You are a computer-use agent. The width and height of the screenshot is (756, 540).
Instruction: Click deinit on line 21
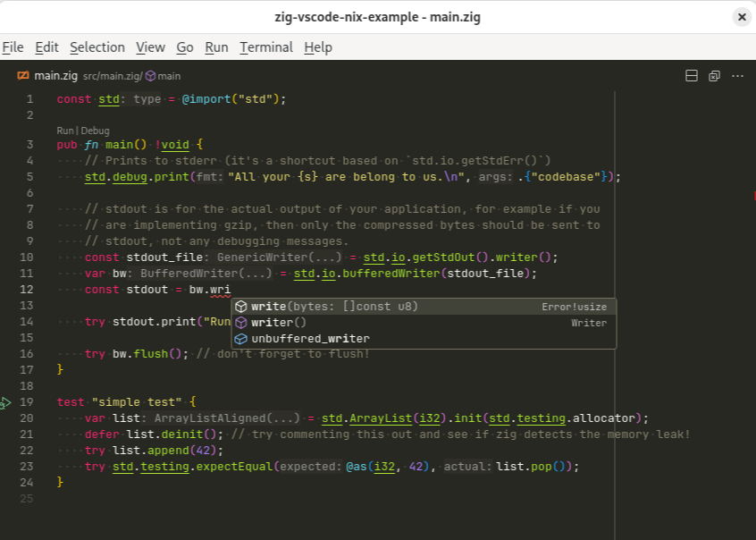pos(182,435)
